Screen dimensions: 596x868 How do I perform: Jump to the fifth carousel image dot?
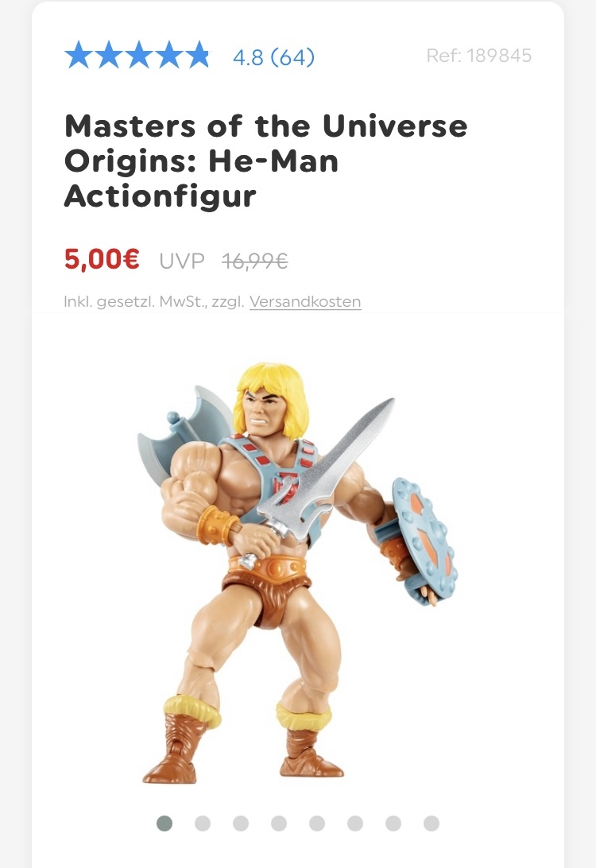pos(317,823)
